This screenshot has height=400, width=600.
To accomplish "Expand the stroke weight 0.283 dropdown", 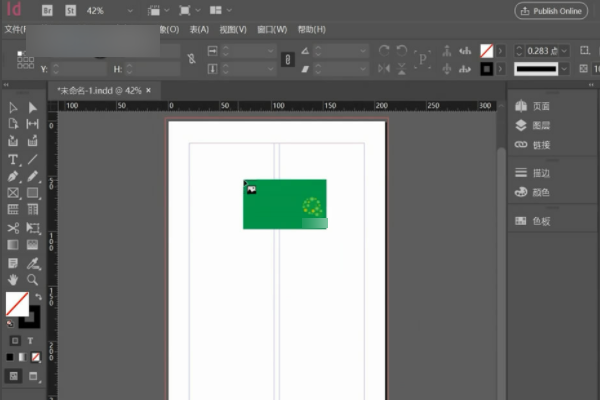I will 564,50.
